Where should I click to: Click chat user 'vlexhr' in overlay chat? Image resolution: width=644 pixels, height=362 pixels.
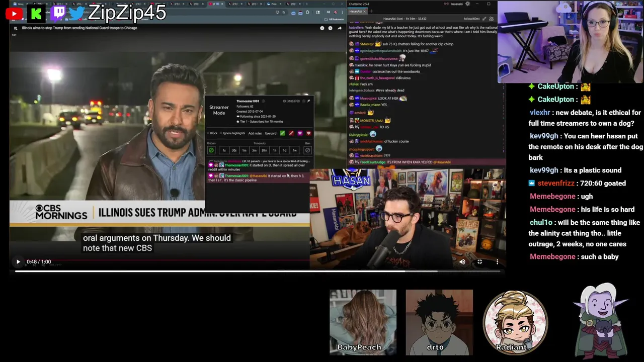[540, 113]
